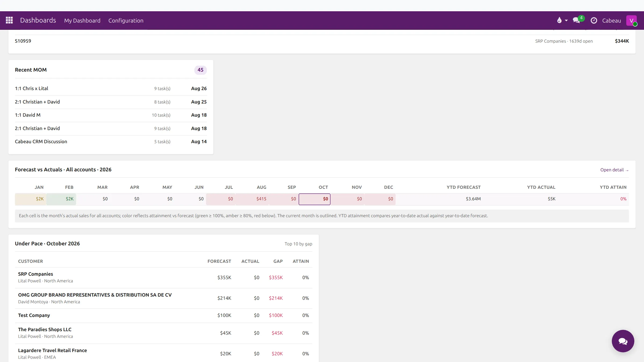Click the $355K gap for SRP Companies
644x362 pixels.
click(x=276, y=278)
